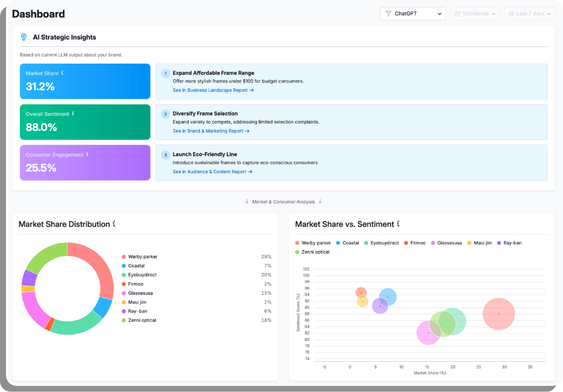The height and width of the screenshot is (392, 563).
Task: Click the info icon beside Consumer Engagement
Action: 87,154
